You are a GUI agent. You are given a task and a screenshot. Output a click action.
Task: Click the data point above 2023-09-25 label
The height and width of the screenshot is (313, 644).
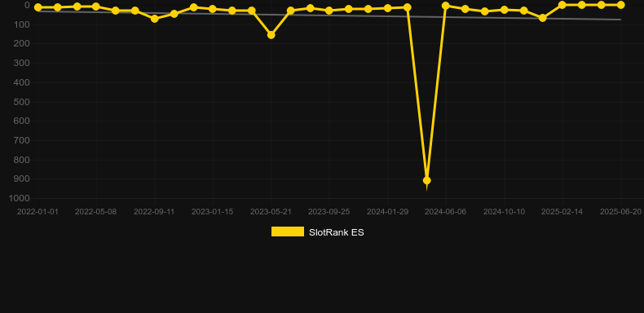pos(329,11)
